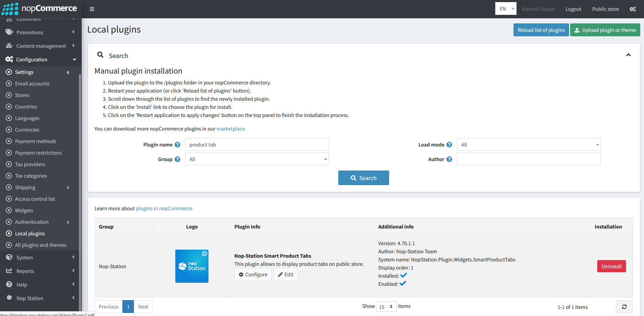Screen dimensions: 644x316
Task: Click the Local plugins bullet icon
Action: coord(9,233)
